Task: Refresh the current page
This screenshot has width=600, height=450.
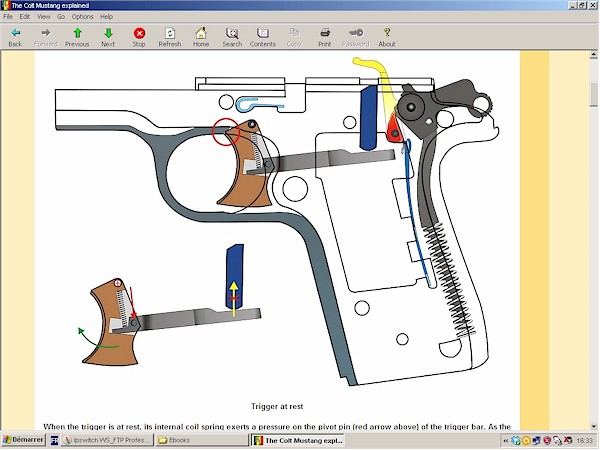Action: tap(170, 38)
